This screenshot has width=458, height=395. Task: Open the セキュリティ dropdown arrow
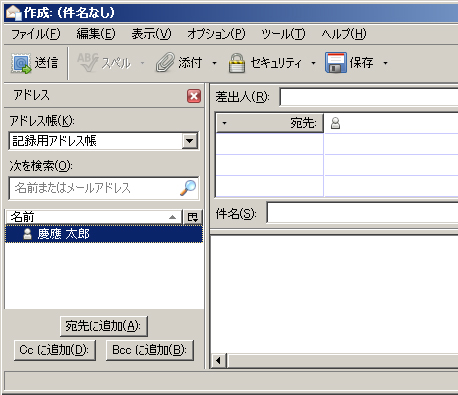[x=313, y=63]
